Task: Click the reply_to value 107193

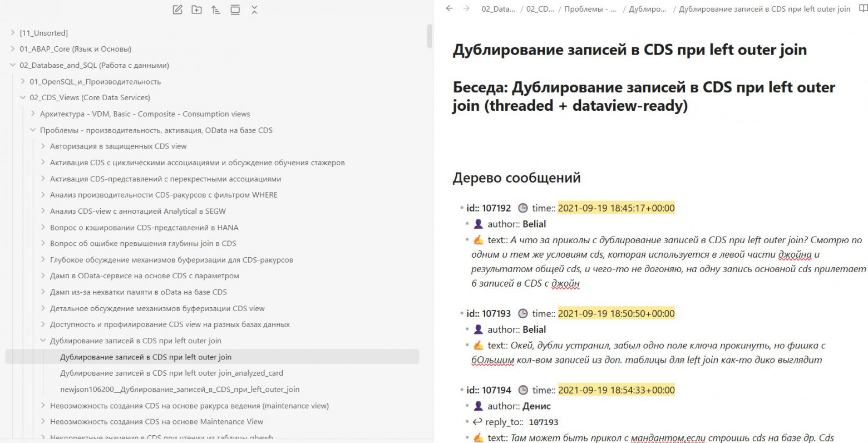Action: (543, 422)
